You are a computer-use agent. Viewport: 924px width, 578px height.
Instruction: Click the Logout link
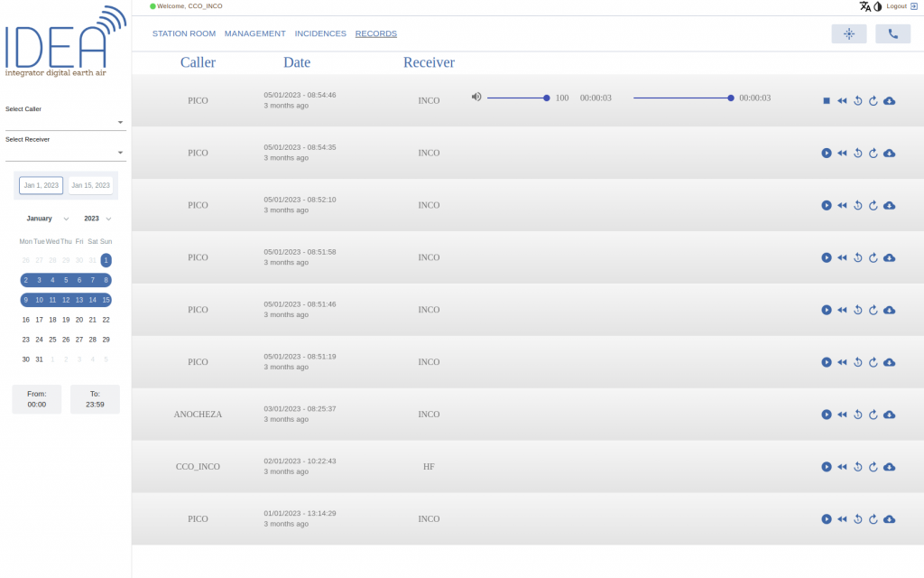[901, 6]
